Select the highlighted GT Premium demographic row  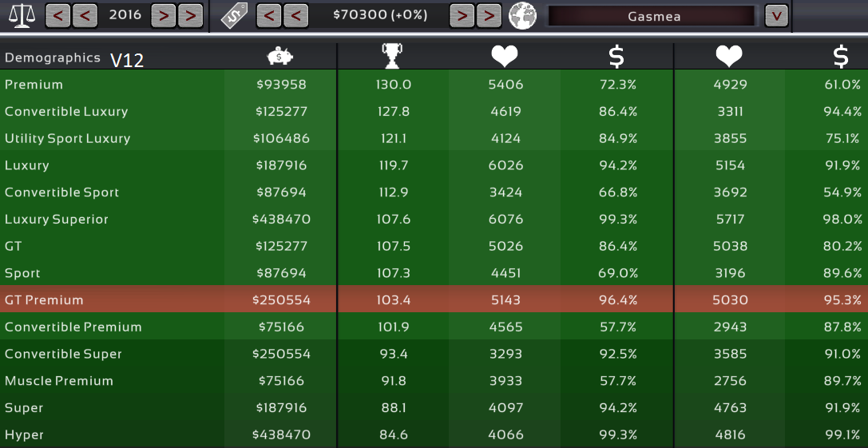point(112,300)
